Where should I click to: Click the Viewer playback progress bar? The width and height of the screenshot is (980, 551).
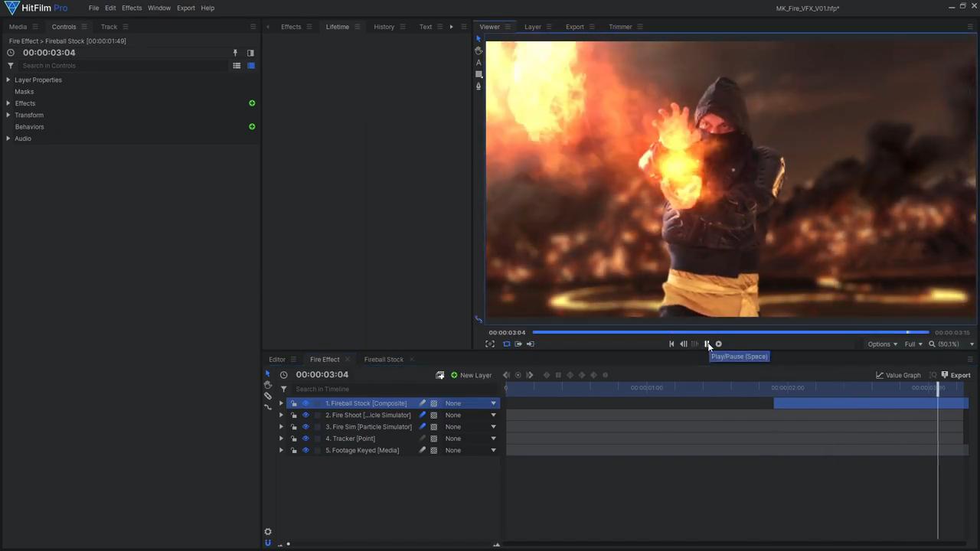pos(730,332)
